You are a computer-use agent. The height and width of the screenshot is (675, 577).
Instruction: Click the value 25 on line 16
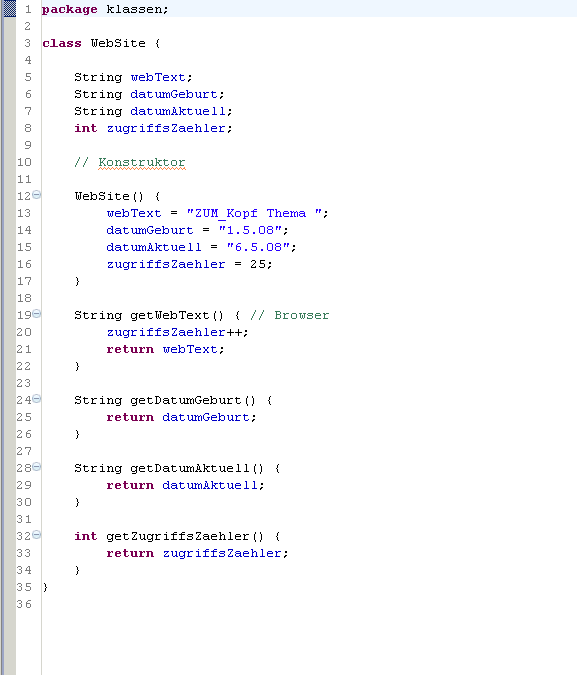(x=258, y=264)
